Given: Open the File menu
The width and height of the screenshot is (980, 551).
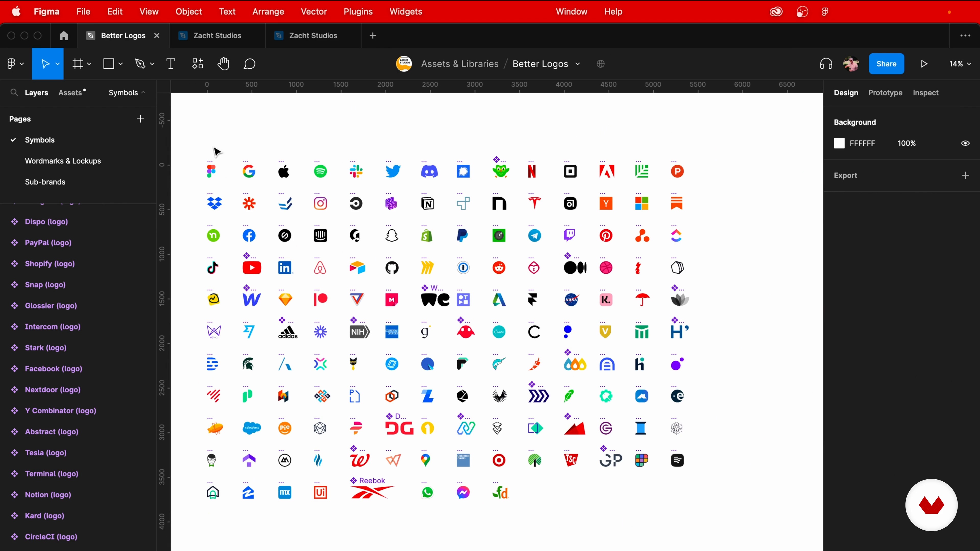Looking at the screenshot, I should pyautogui.click(x=83, y=12).
